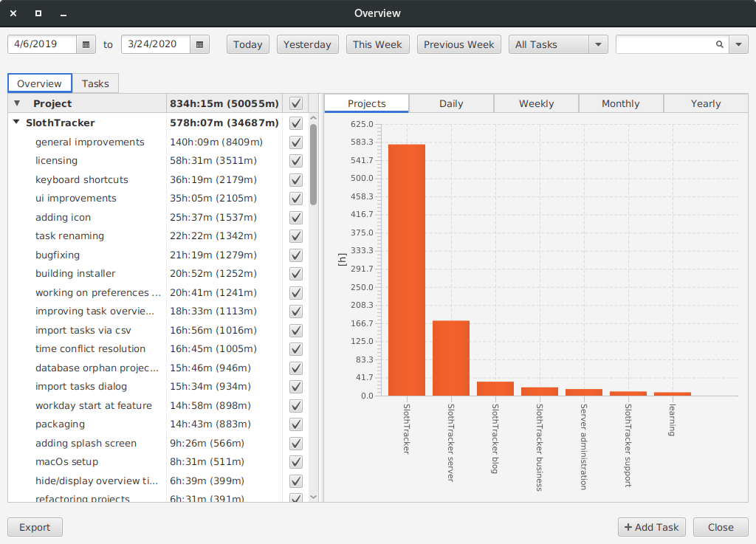
Task: Click the SlothTracker business bar in chart
Action: 540,392
